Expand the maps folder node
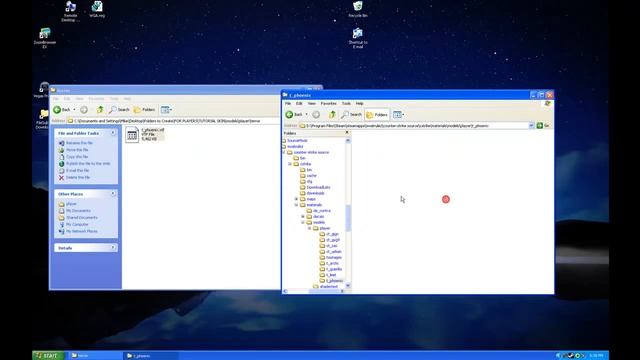The width and height of the screenshot is (640, 360). coord(296,199)
